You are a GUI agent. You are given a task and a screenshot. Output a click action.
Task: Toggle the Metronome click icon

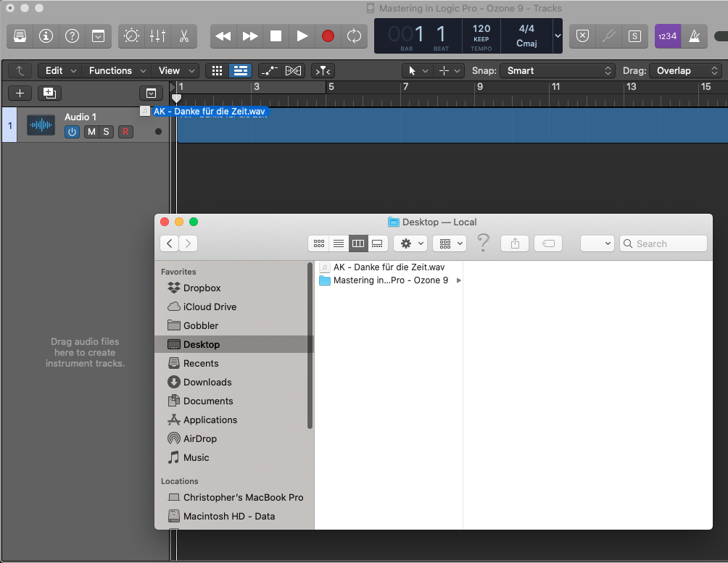point(694,36)
